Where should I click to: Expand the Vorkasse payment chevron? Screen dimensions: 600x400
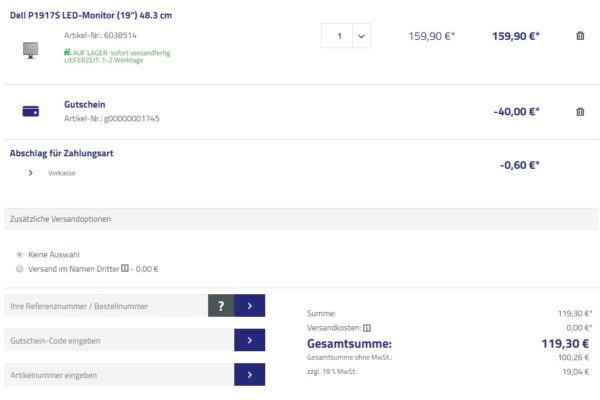(31, 172)
